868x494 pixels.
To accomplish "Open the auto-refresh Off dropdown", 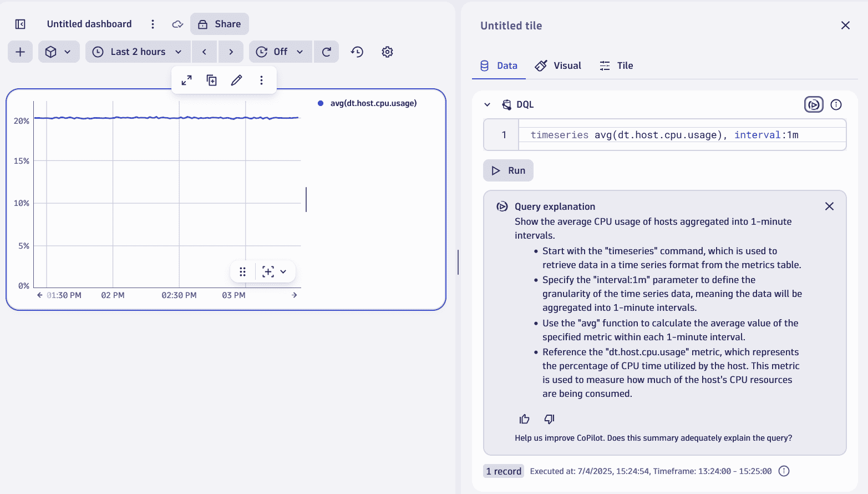I will pyautogui.click(x=281, y=52).
